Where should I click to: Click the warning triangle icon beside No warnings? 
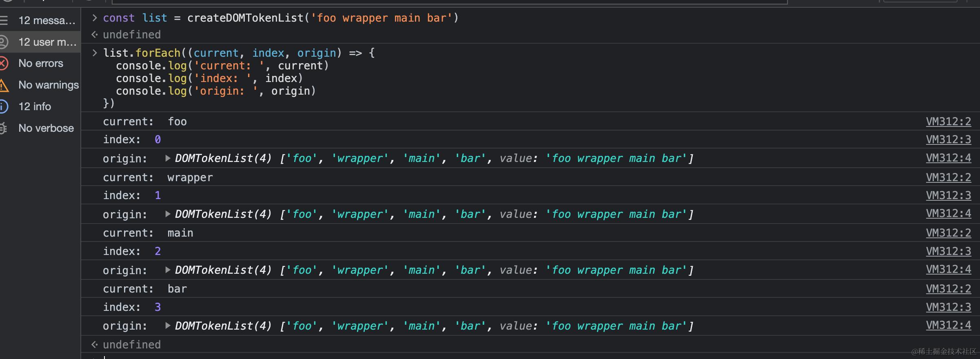click(x=4, y=85)
